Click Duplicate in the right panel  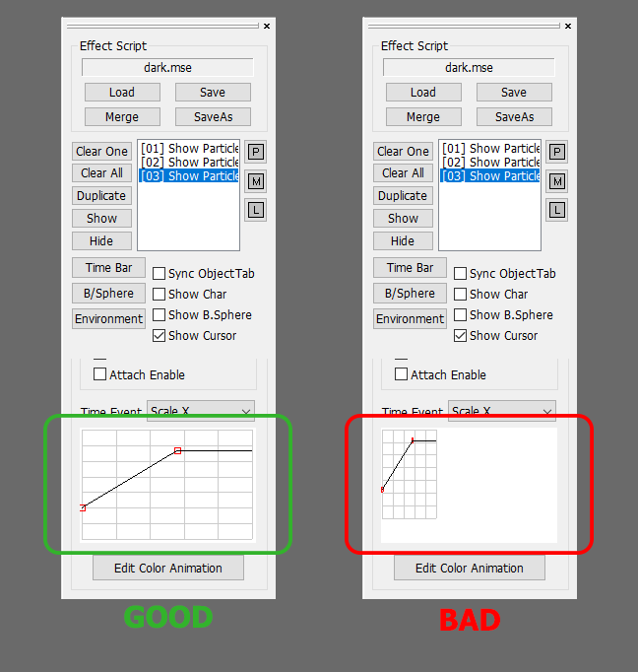click(x=404, y=196)
